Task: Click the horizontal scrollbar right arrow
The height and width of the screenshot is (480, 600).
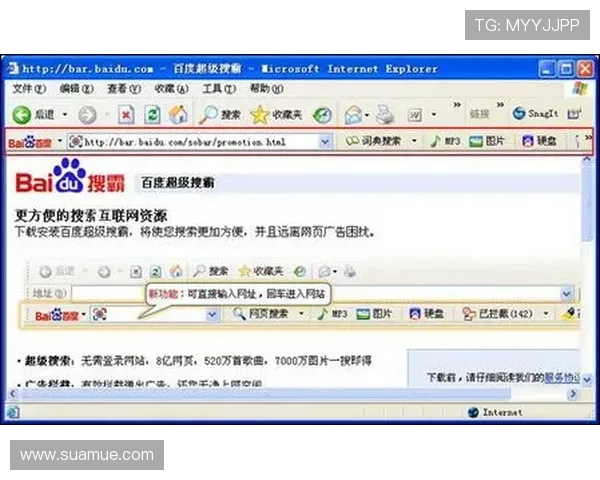Action: pos(573,394)
